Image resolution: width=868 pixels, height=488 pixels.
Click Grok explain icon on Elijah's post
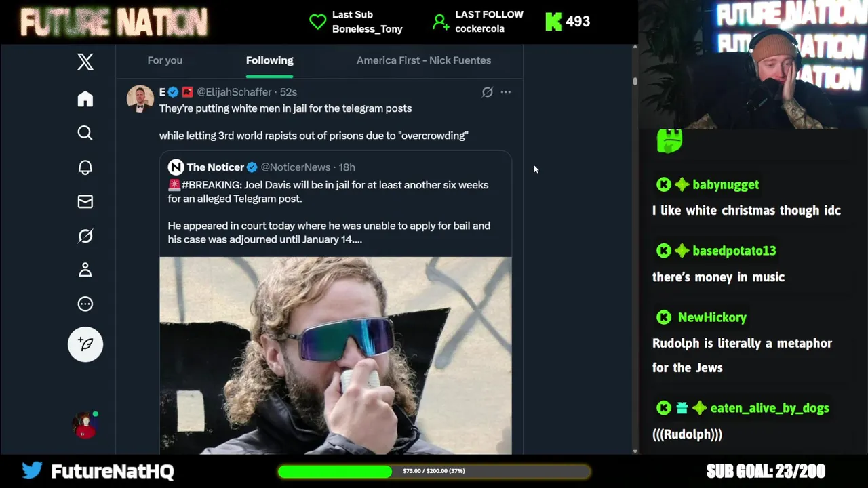tap(487, 92)
